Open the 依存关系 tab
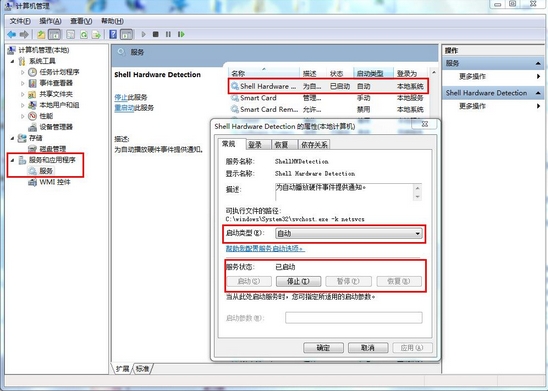This screenshot has height=391, width=548. tap(314, 144)
